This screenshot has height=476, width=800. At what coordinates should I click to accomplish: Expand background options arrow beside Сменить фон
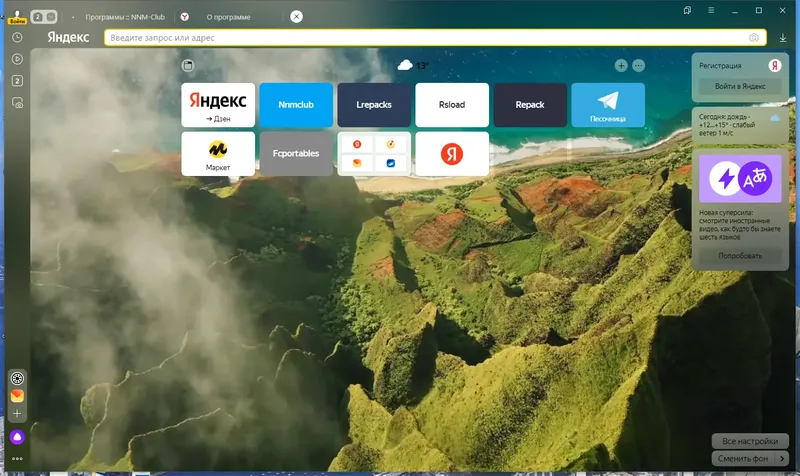point(782,458)
